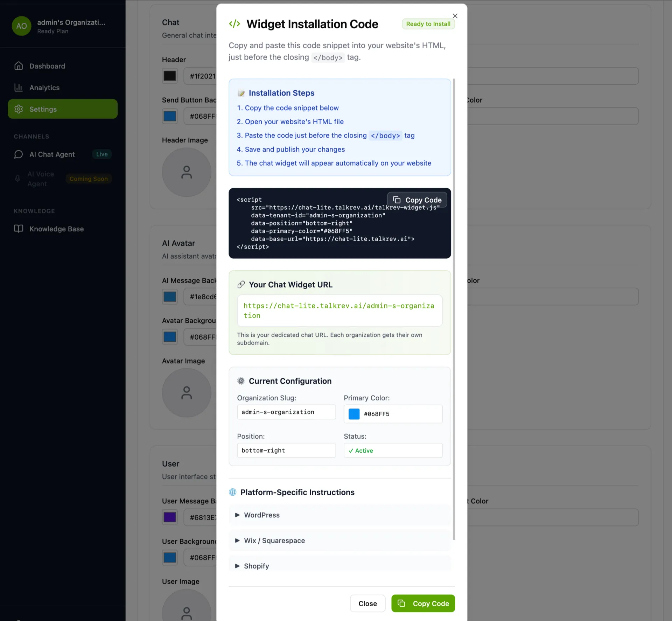This screenshot has width=672, height=621.
Task: Click the AI Chat Agent speech bubble icon
Action: [x=19, y=154]
